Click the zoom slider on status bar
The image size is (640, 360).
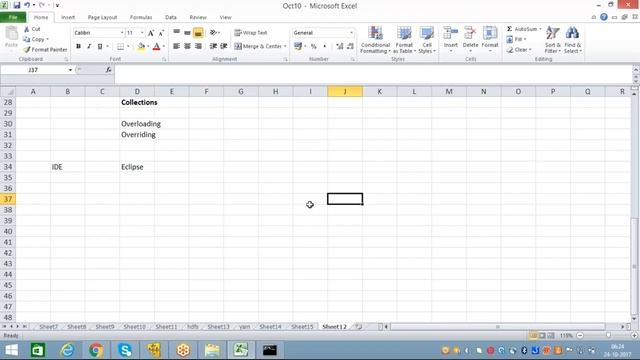point(608,335)
